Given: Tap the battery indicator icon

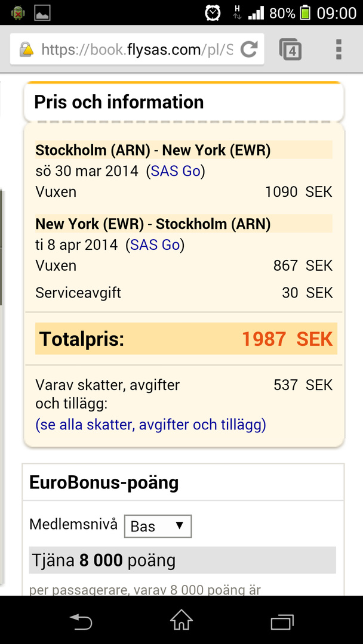Looking at the screenshot, I should pyautogui.click(x=305, y=13).
